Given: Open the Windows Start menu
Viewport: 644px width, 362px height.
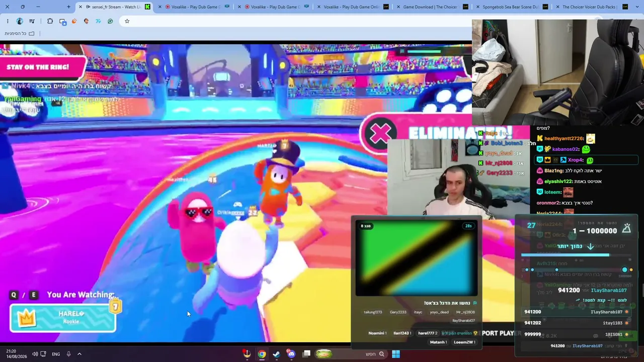Looking at the screenshot, I should [x=396, y=354].
